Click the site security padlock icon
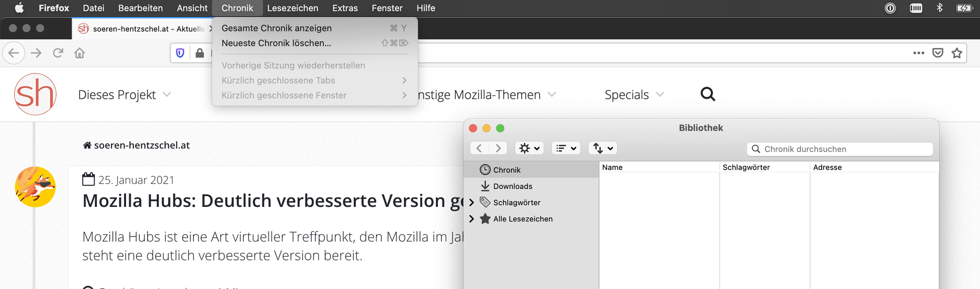This screenshot has height=289, width=980. [200, 53]
